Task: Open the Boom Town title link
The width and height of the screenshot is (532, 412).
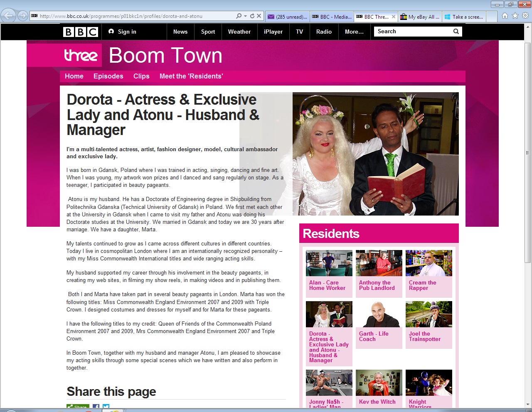Action: [x=165, y=55]
